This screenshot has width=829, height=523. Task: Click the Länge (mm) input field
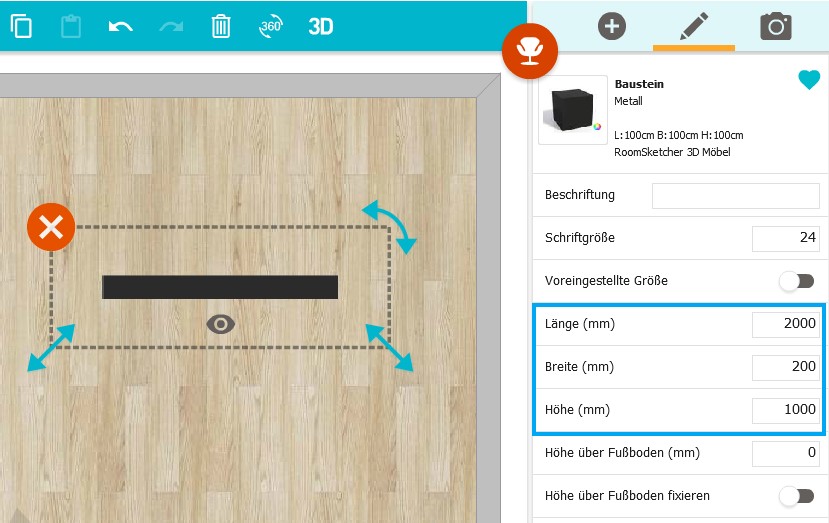(x=785, y=324)
